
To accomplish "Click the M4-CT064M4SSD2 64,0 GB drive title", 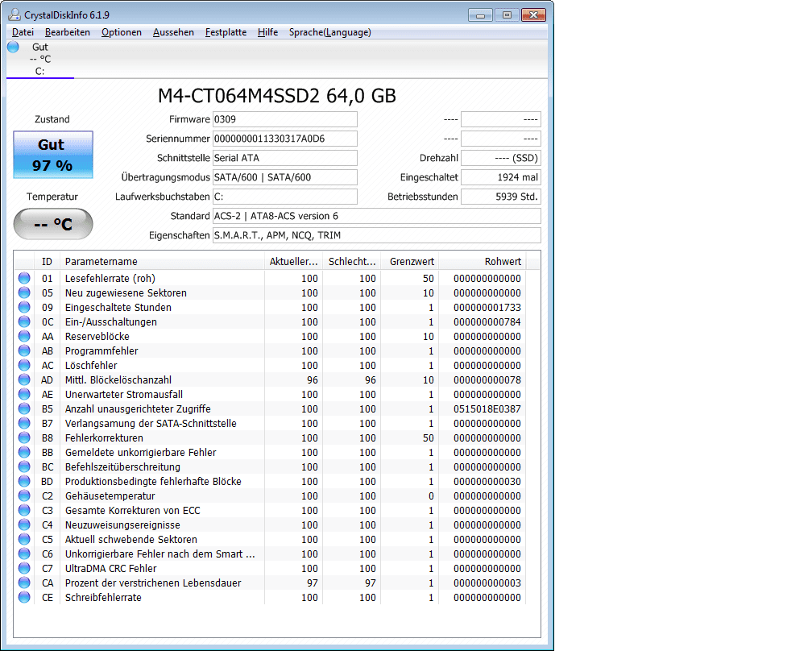I will [x=277, y=96].
